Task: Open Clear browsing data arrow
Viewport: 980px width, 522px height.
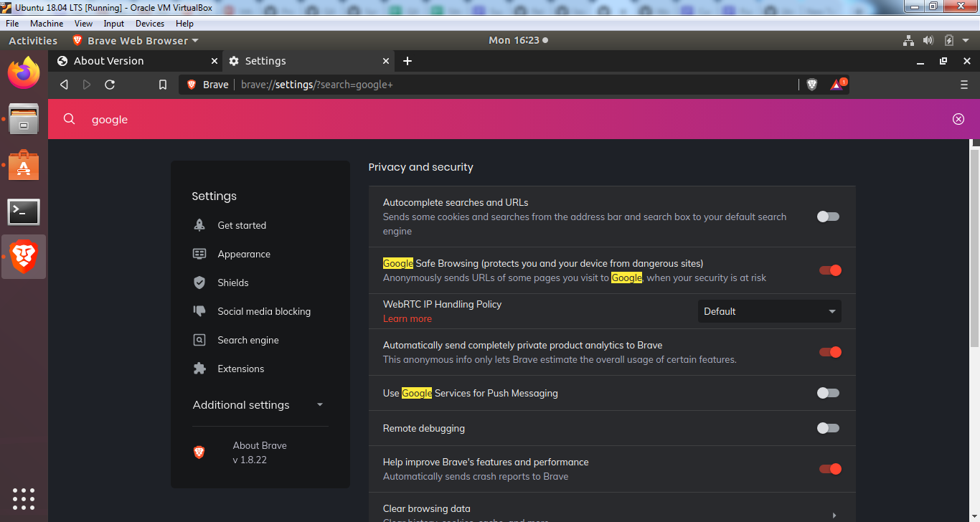Action: pyautogui.click(x=834, y=515)
